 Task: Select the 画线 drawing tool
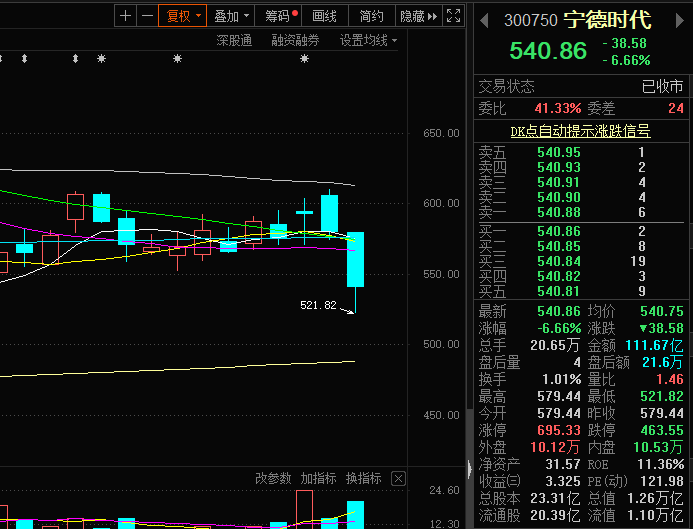(325, 16)
